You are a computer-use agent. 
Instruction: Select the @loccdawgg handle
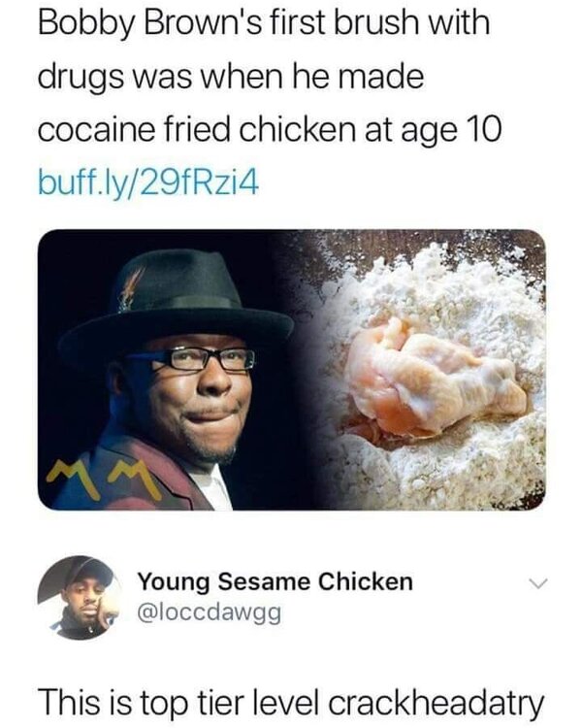pos(210,612)
